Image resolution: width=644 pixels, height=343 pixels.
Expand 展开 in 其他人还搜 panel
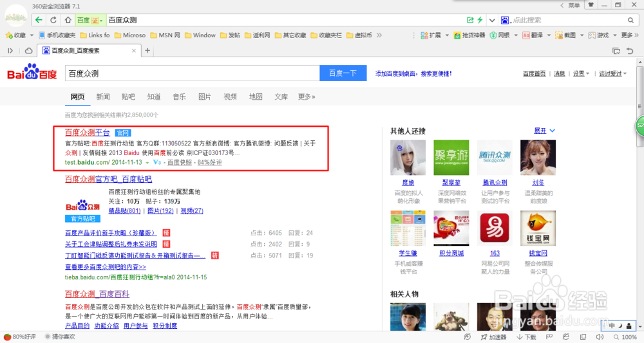tap(544, 131)
